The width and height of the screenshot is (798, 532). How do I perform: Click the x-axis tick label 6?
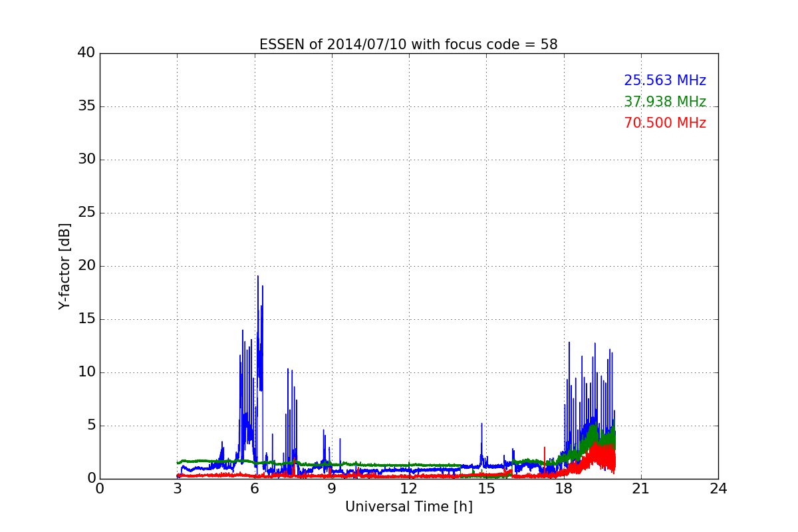coord(255,489)
